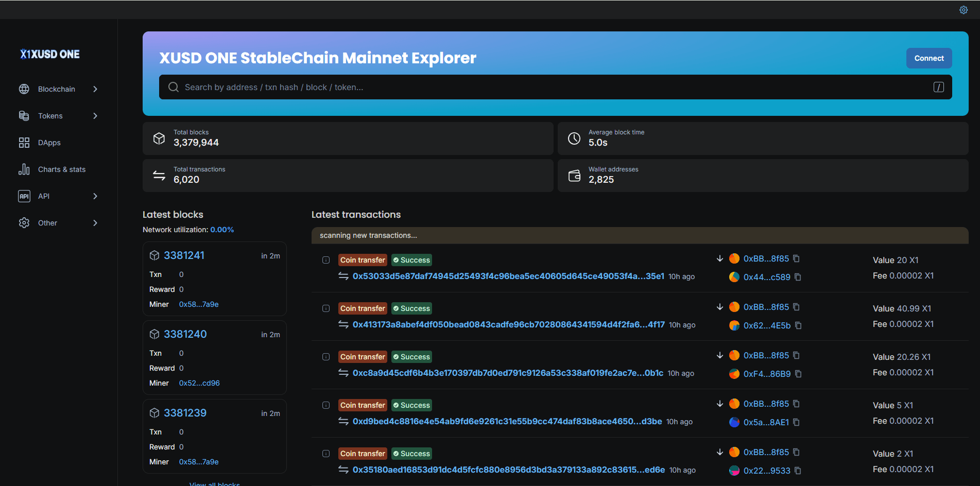Expand the Other sidebar section

pos(47,222)
